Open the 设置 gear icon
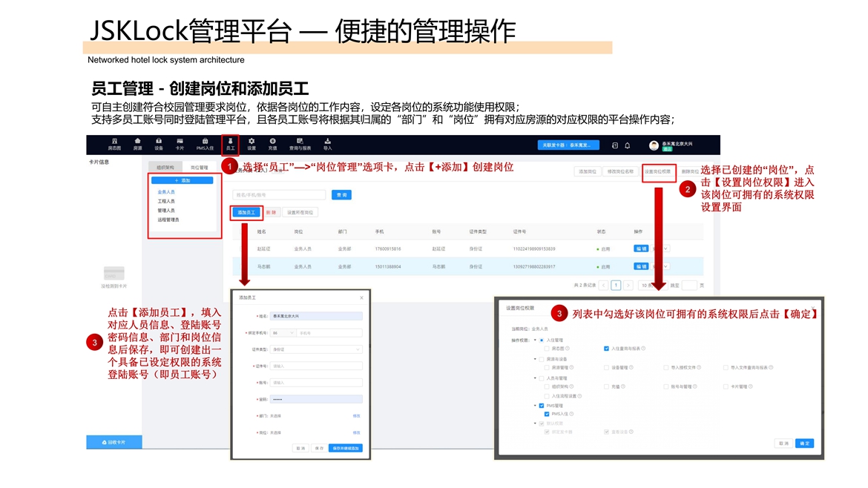This screenshot has height=488, width=868. pyautogui.click(x=251, y=144)
